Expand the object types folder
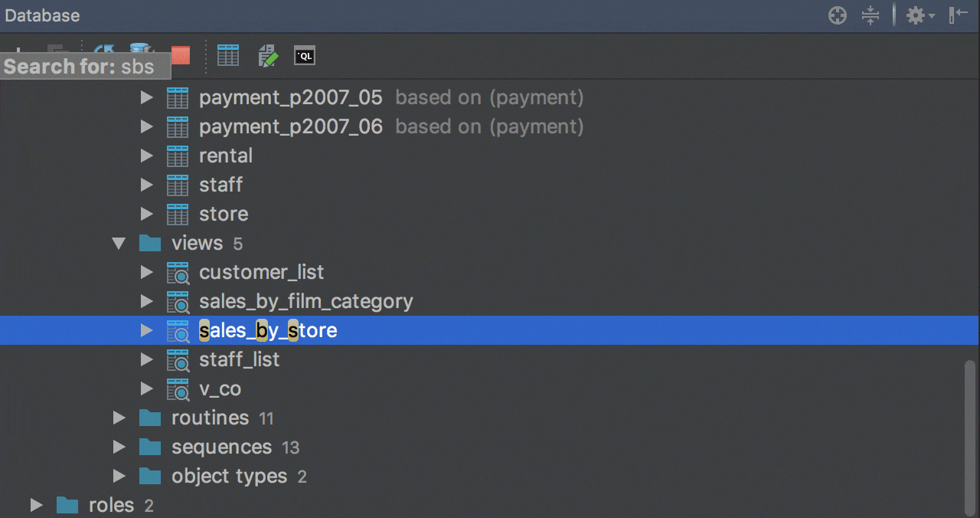The image size is (980, 518). pyautogui.click(x=119, y=477)
